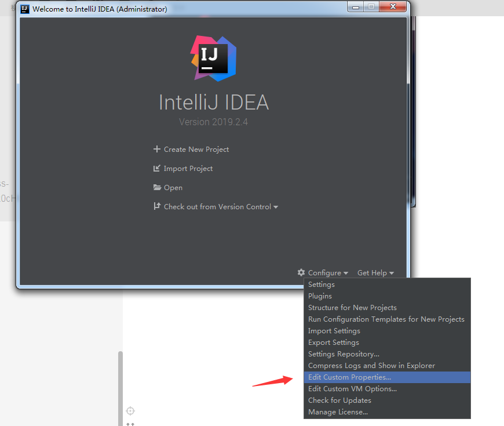The height and width of the screenshot is (426, 504).
Task: Open the Configure dropdown arrow
Action: (x=345, y=272)
